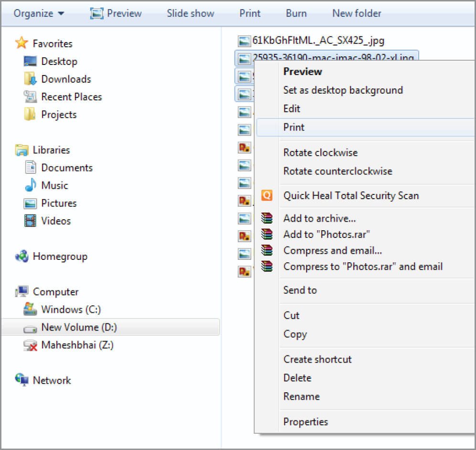Select Rotate clockwise in context menu

point(320,153)
